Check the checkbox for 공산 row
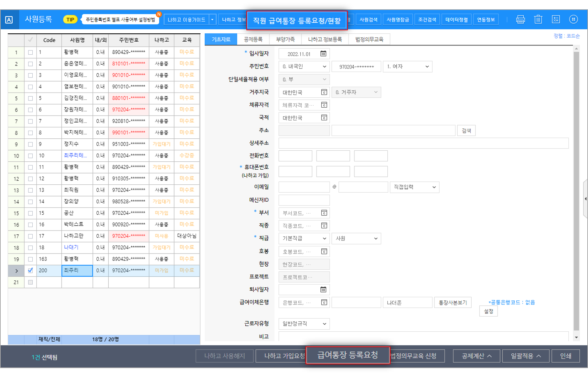This screenshot has width=588, height=375. 30,213
